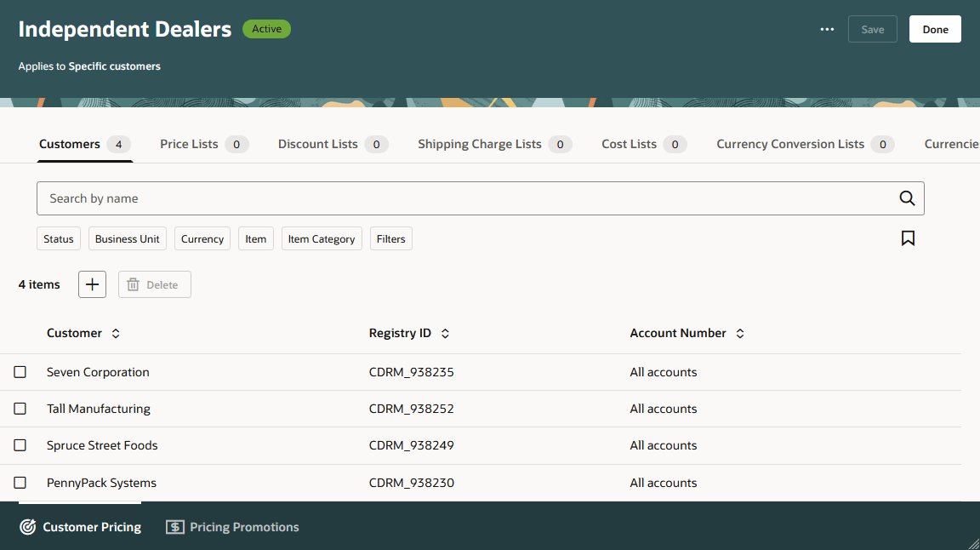Image resolution: width=980 pixels, height=550 pixels.
Task: Sort by Registry ID column arrows
Action: coord(445,334)
